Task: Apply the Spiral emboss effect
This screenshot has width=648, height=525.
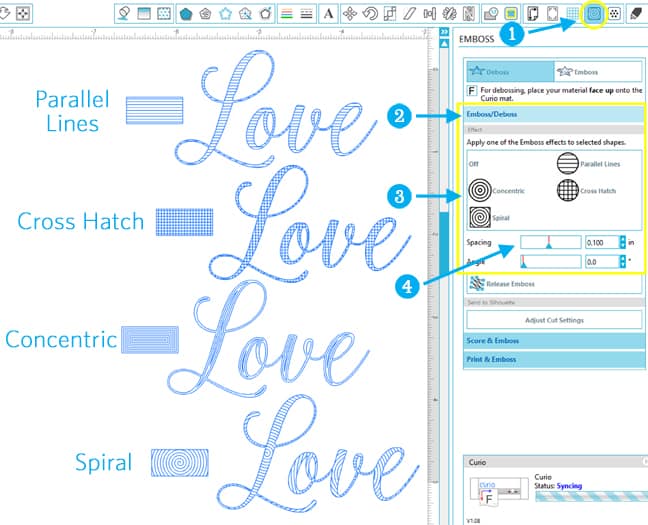Action: [481, 216]
